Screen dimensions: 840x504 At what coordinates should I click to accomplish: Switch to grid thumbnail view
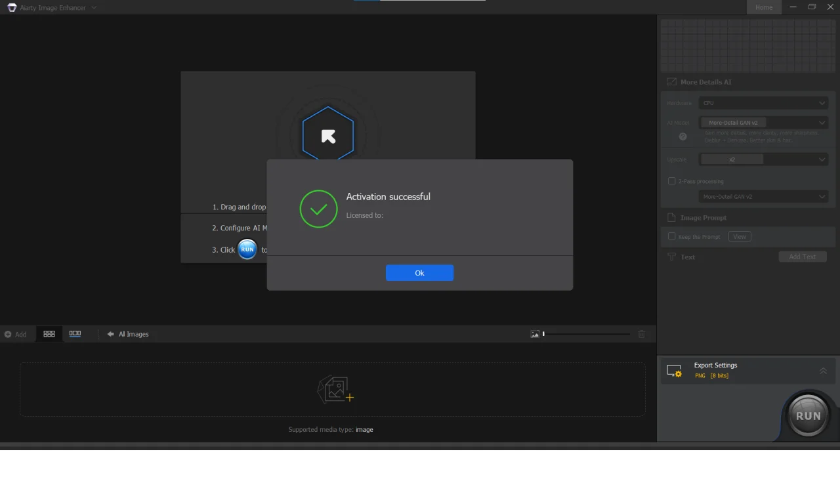(49, 333)
